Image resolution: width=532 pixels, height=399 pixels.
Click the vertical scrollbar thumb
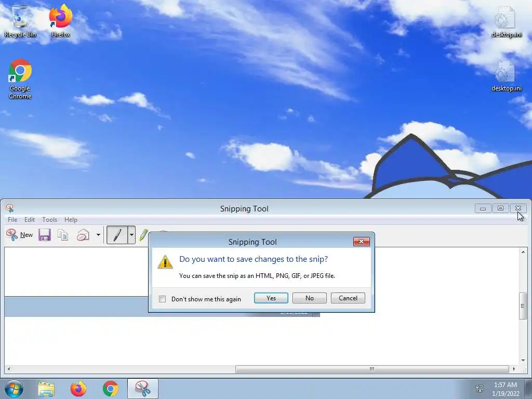pyautogui.click(x=523, y=305)
